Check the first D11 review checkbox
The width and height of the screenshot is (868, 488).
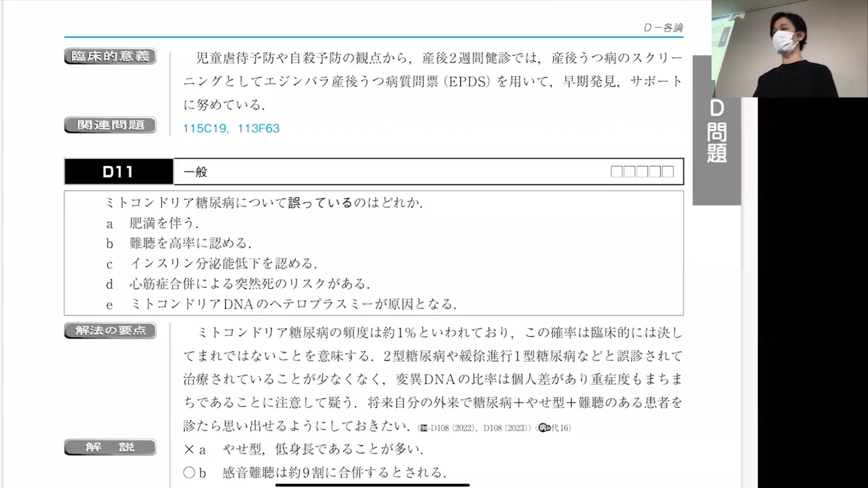point(616,172)
